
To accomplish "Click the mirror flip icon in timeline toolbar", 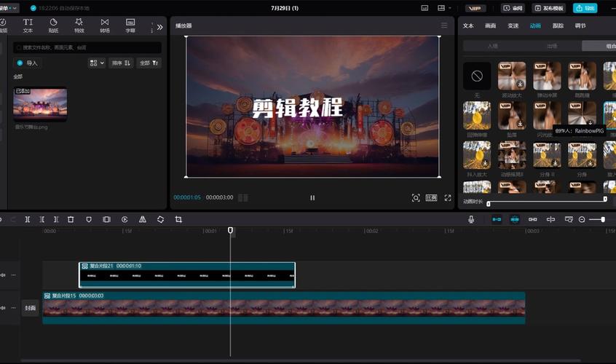I will pyautogui.click(x=143, y=220).
